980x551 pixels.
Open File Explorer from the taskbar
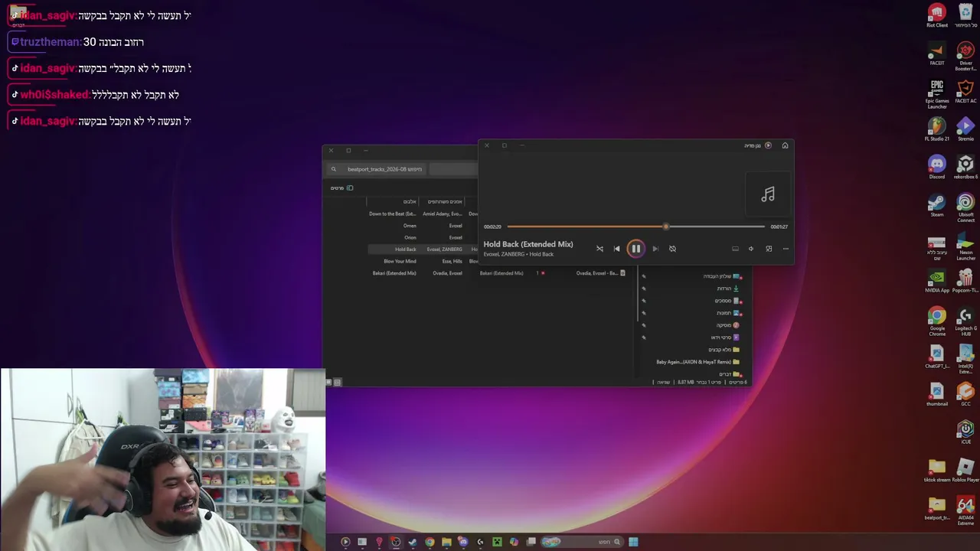446,542
